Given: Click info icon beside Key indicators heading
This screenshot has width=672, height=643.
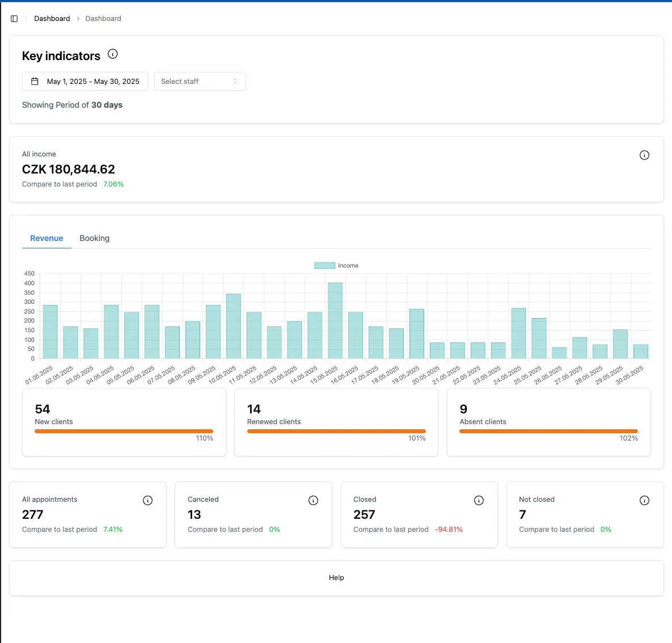Looking at the screenshot, I should coord(113,54).
